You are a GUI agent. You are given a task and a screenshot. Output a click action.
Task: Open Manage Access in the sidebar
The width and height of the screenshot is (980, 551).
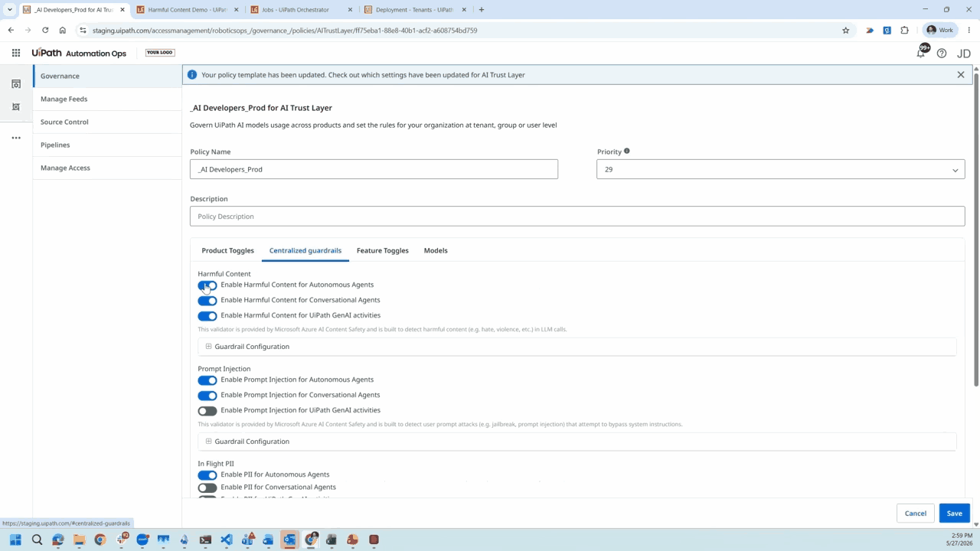click(107, 168)
